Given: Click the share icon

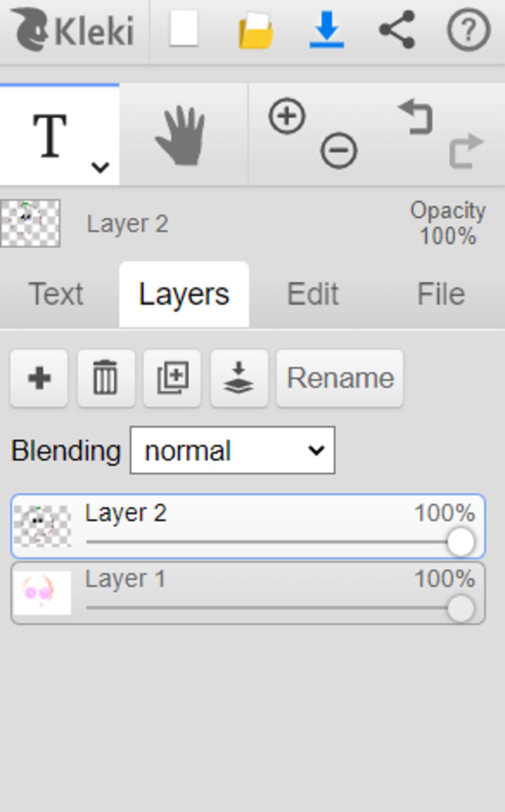Looking at the screenshot, I should point(397,30).
